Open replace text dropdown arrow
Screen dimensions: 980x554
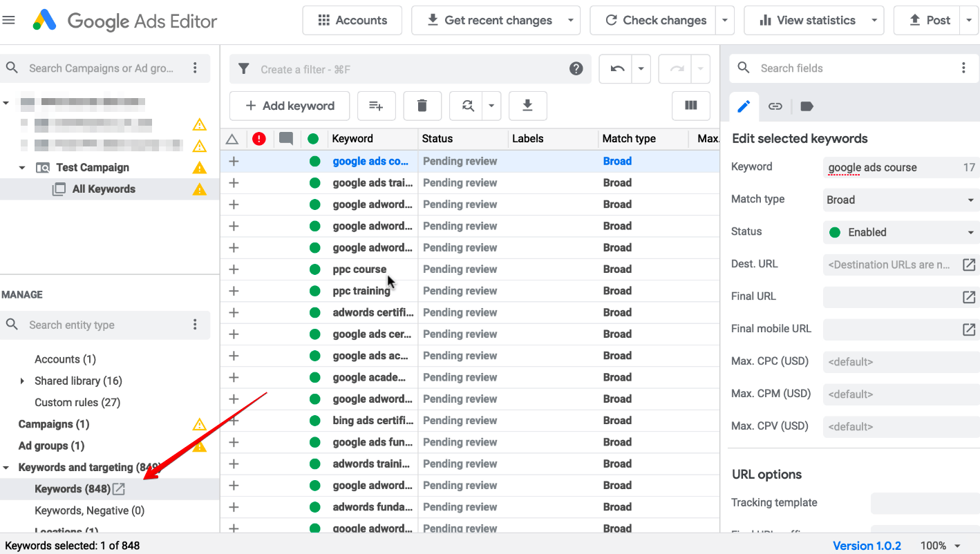tap(491, 106)
